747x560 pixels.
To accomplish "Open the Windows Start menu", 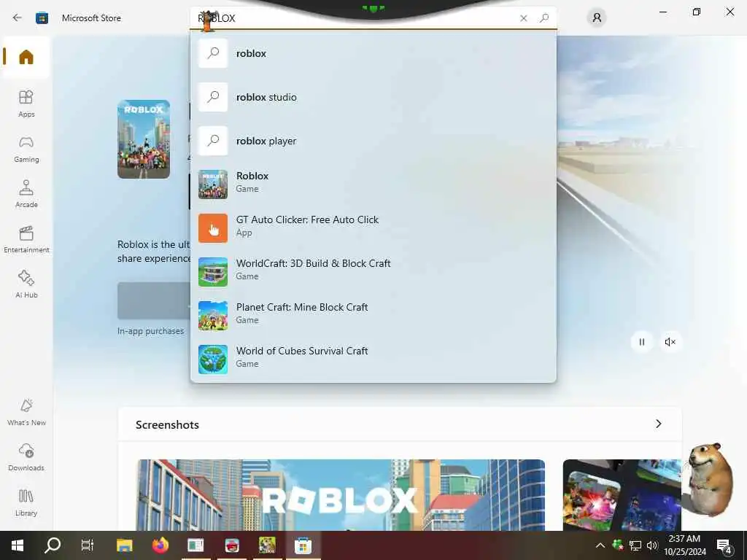I will point(18,545).
